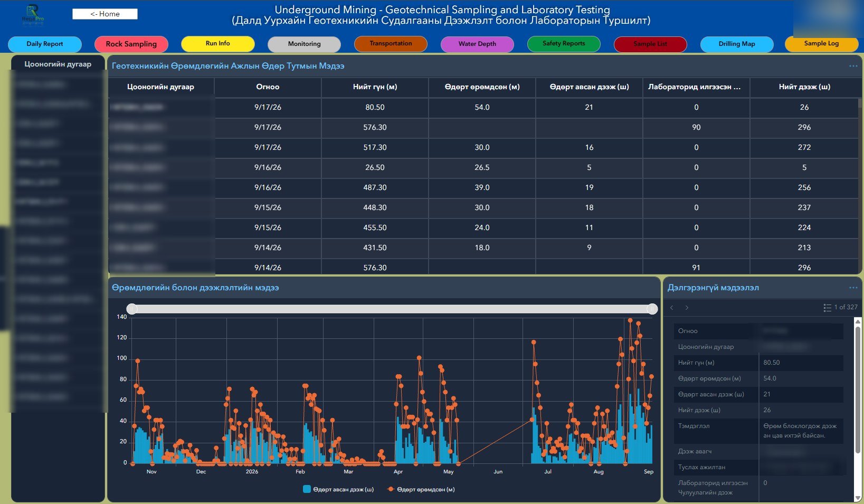
Task: Open the Sample List page
Action: click(651, 44)
